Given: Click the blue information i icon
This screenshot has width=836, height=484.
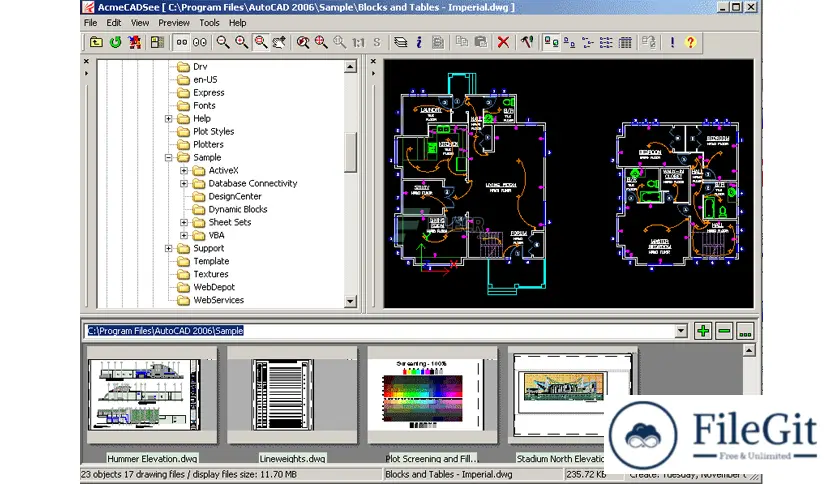Looking at the screenshot, I should (419, 42).
